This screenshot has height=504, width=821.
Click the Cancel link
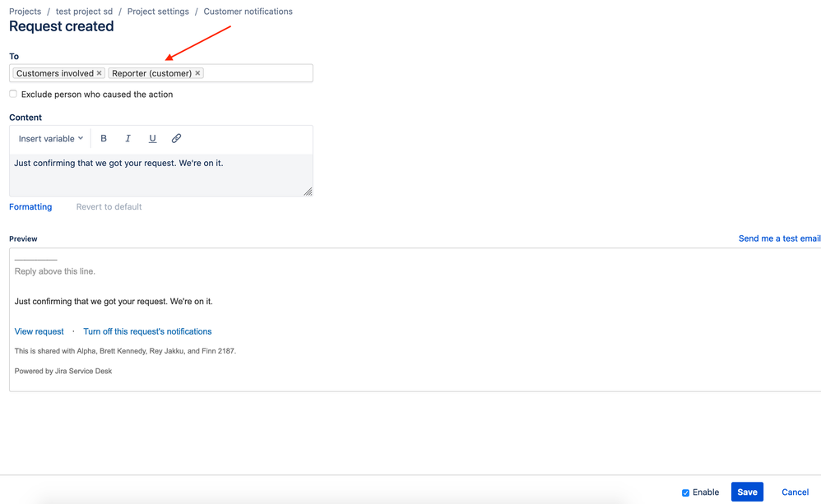tap(795, 492)
